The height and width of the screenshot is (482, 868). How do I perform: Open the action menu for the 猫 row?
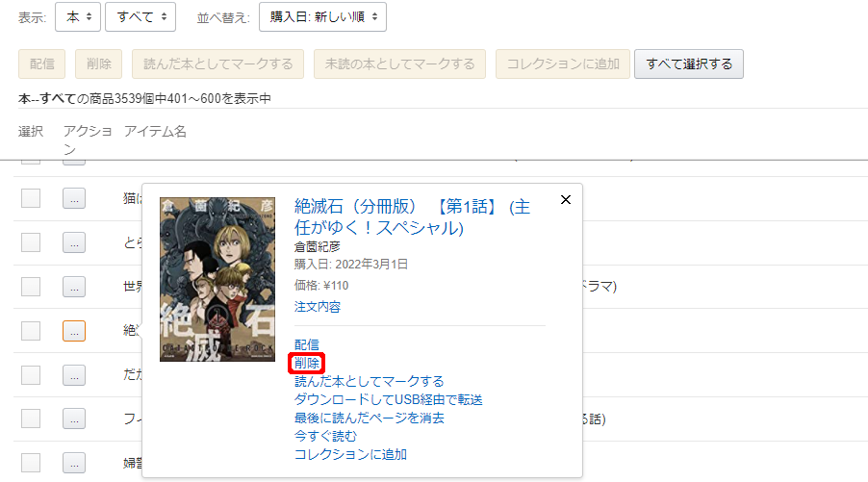coord(74,198)
